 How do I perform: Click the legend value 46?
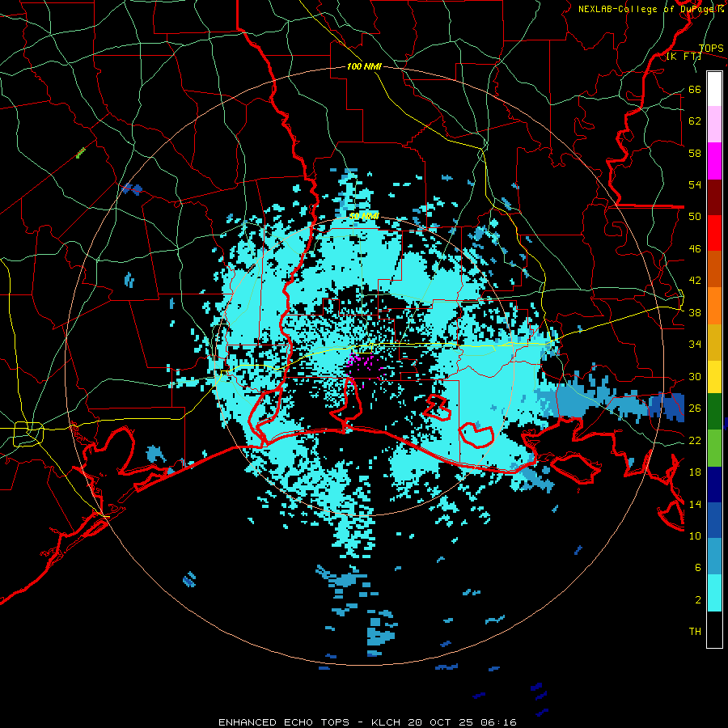pos(695,249)
